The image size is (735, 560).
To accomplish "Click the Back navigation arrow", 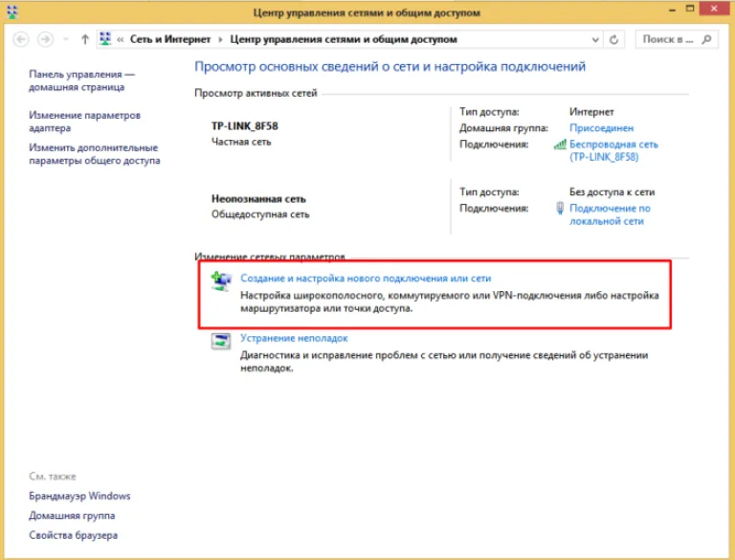I will click(x=21, y=39).
